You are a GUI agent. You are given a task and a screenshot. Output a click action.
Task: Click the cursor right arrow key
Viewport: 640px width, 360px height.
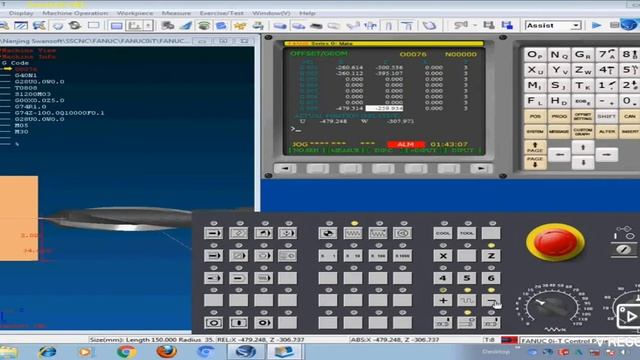pos(607,155)
